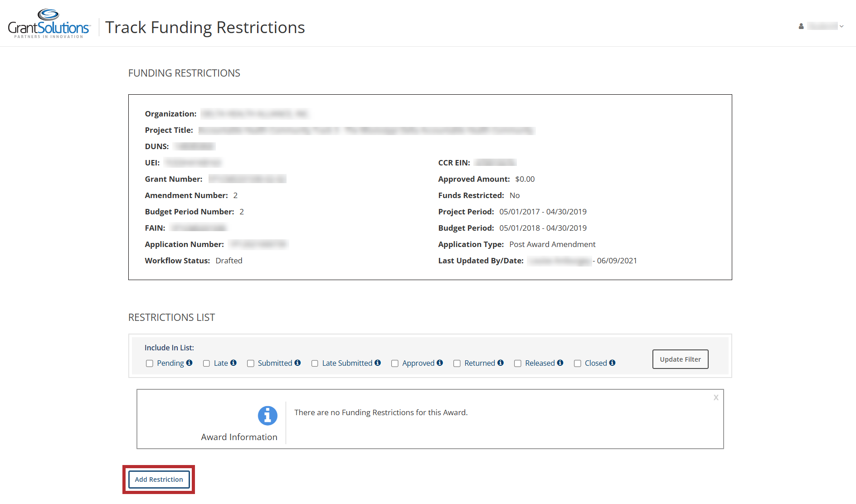Click the Add Restriction button
This screenshot has width=856, height=504.
click(159, 480)
